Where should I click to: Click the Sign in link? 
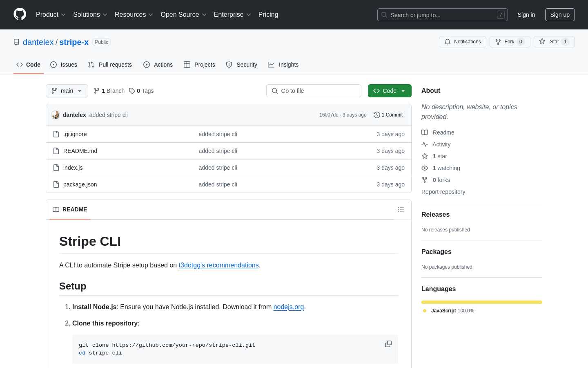click(x=526, y=15)
